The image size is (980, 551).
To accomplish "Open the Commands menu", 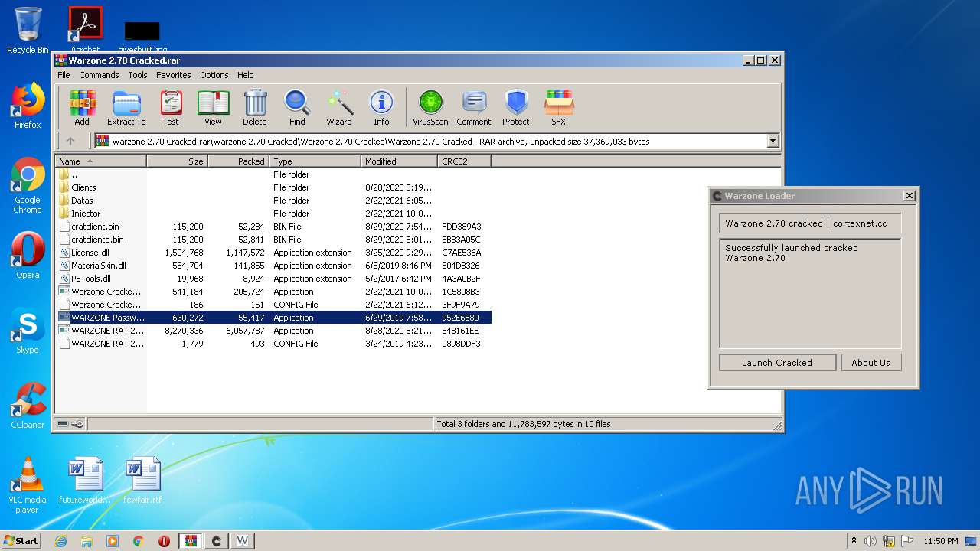I will tap(99, 75).
